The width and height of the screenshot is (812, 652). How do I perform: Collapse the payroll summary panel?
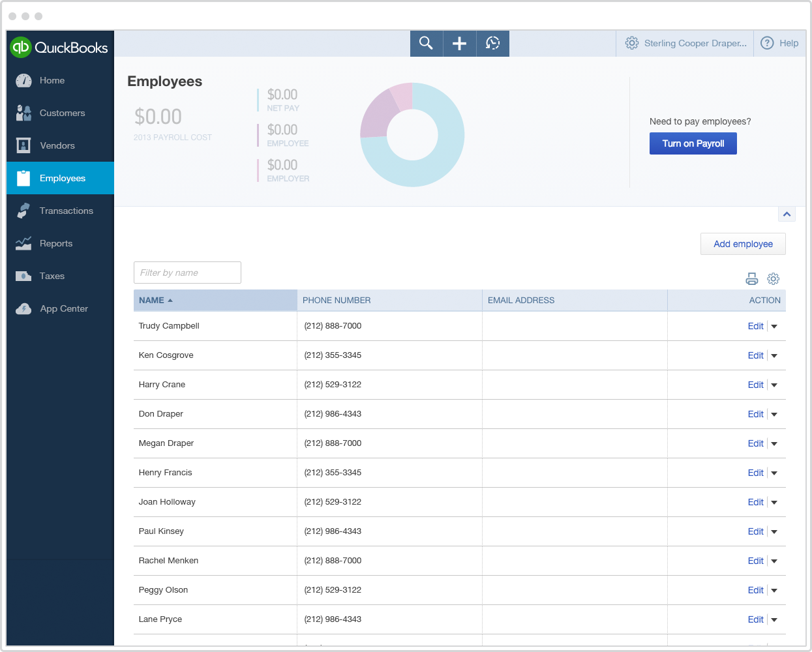point(787,215)
